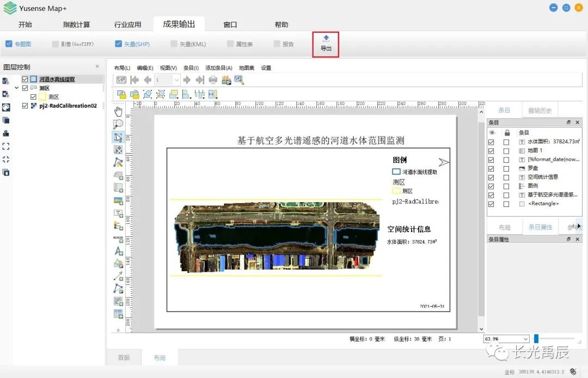Click the Edit nodes tool icon

pyautogui.click(x=118, y=162)
